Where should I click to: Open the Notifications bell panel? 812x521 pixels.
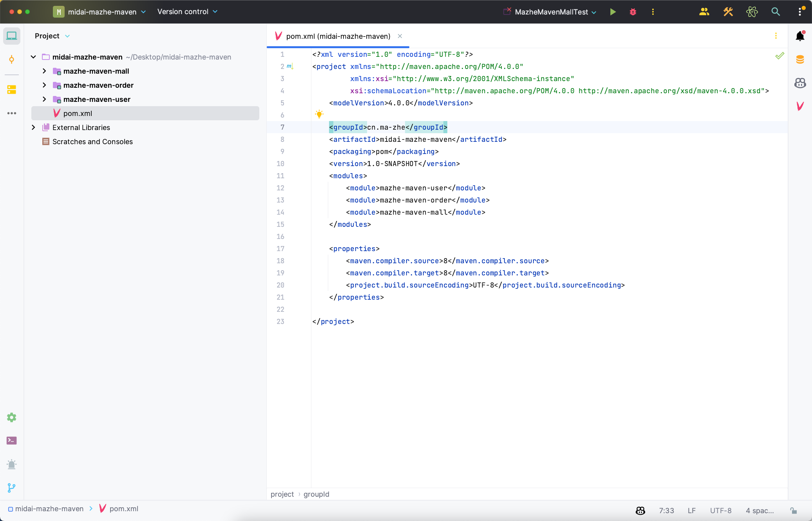tap(800, 36)
